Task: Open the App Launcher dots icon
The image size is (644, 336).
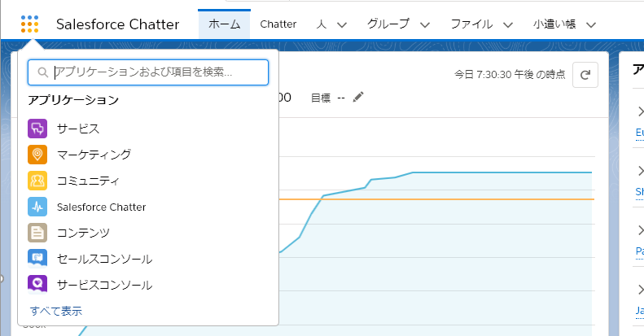Action: (29, 24)
